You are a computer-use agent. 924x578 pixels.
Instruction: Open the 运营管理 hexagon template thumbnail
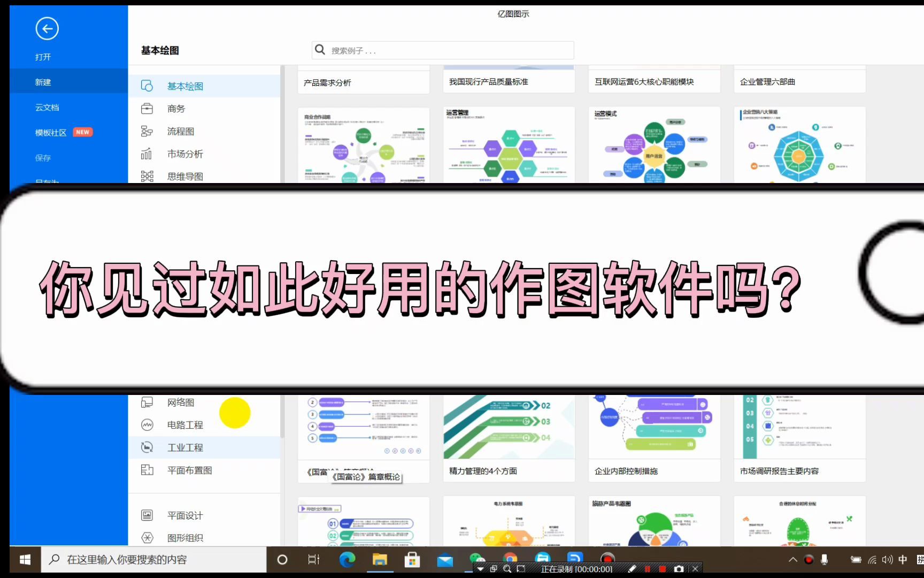(x=509, y=145)
